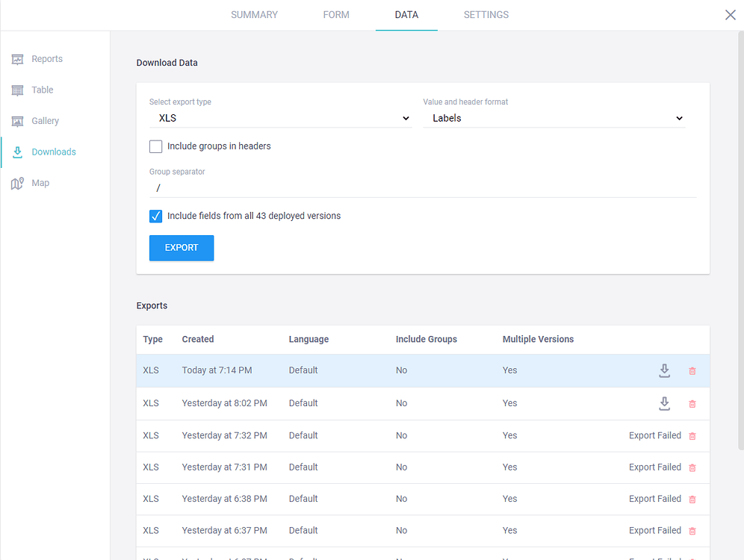Switch to the Map view

click(x=38, y=182)
